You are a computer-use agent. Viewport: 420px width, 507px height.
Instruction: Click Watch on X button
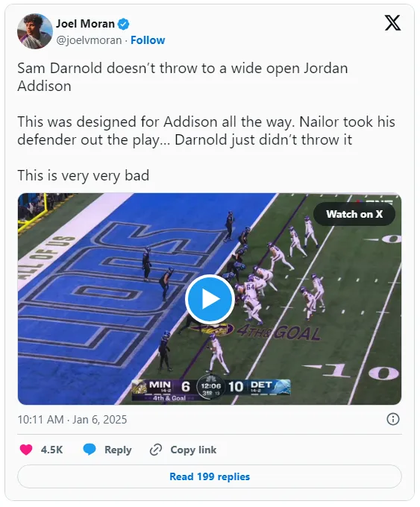point(354,214)
